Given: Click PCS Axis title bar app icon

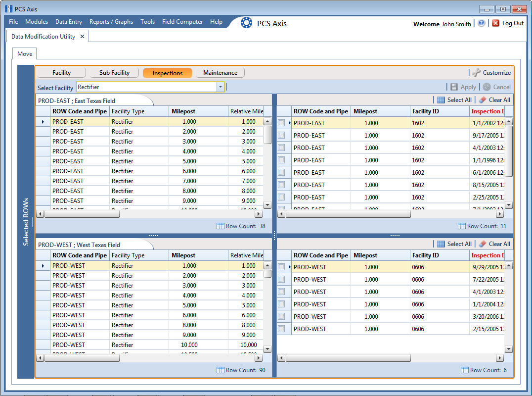Looking at the screenshot, I should point(9,9).
